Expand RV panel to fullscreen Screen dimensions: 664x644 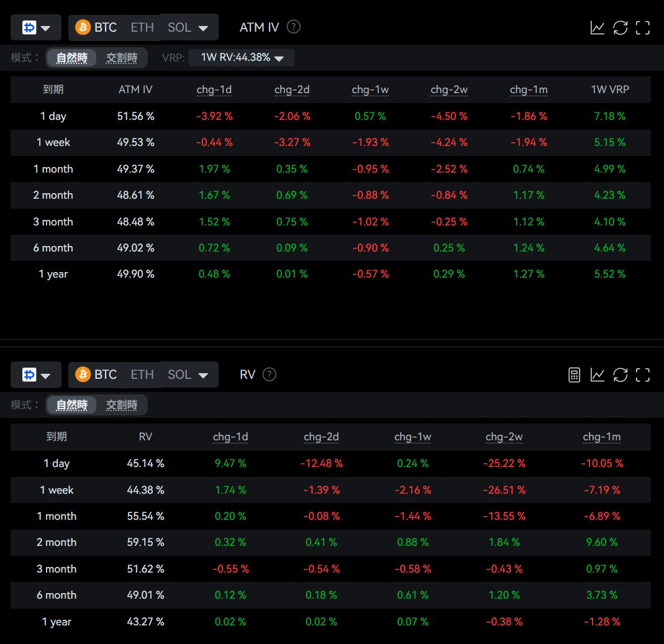point(643,375)
